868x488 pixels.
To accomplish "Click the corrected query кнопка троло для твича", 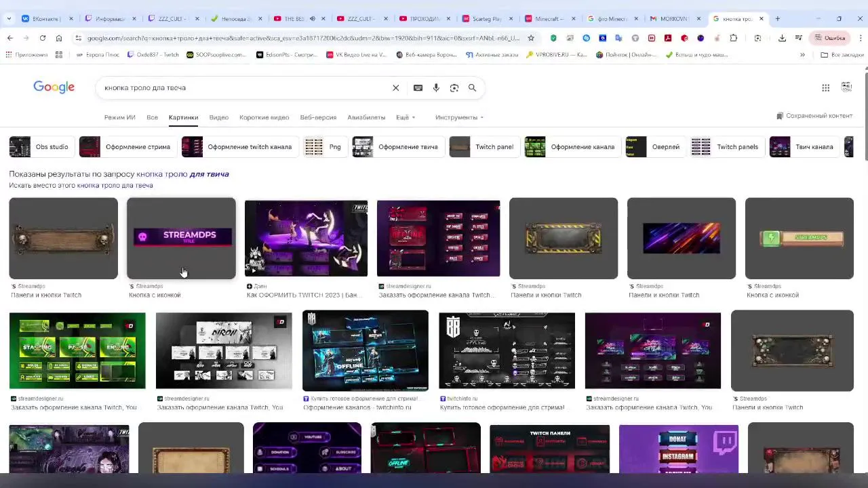I will point(182,174).
